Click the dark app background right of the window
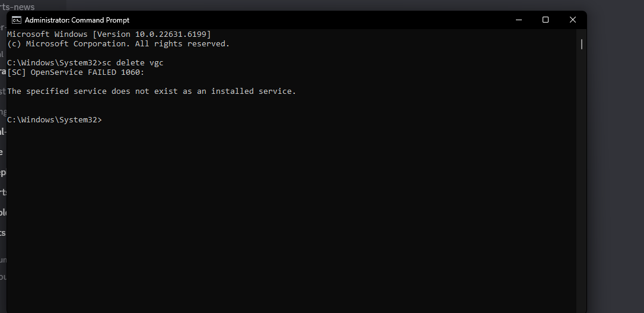Viewport: 644px width, 313px height. click(x=616, y=165)
